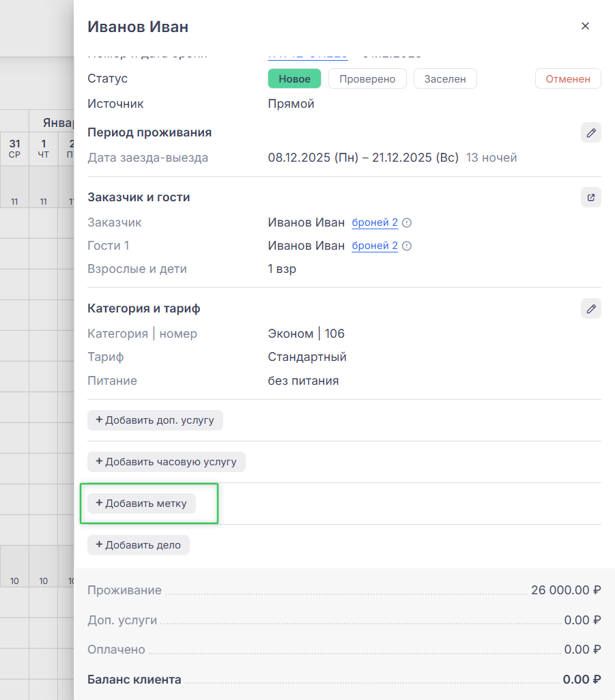Close the Иванов Иван booking panel
This screenshot has width=615, height=700.
585,26
